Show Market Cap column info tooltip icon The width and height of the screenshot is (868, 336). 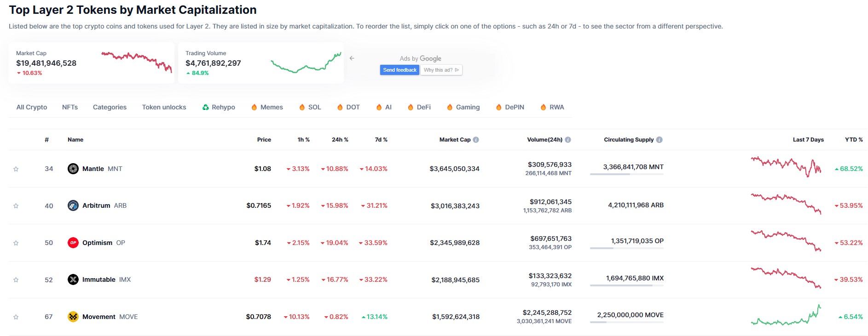pos(476,140)
